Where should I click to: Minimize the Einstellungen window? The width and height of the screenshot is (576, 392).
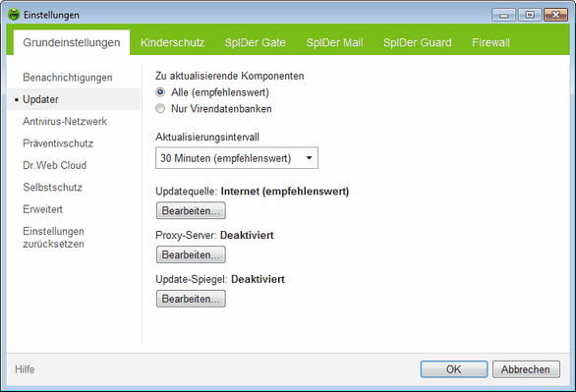point(503,15)
